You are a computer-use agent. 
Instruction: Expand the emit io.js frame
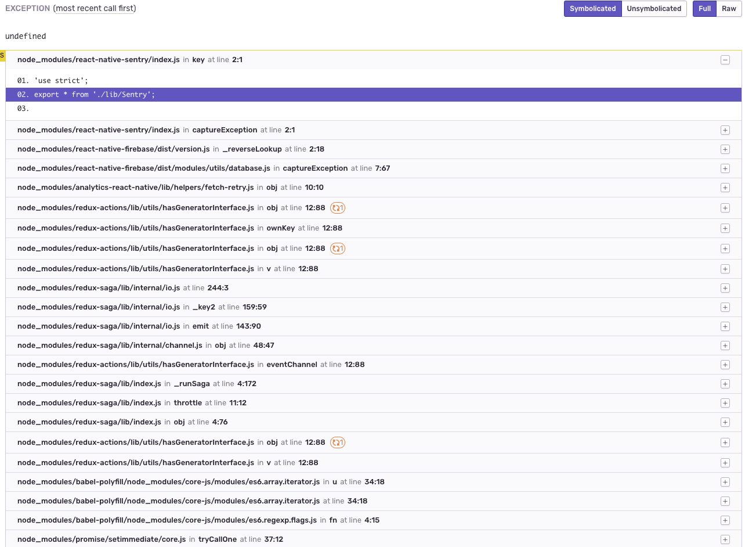725,326
